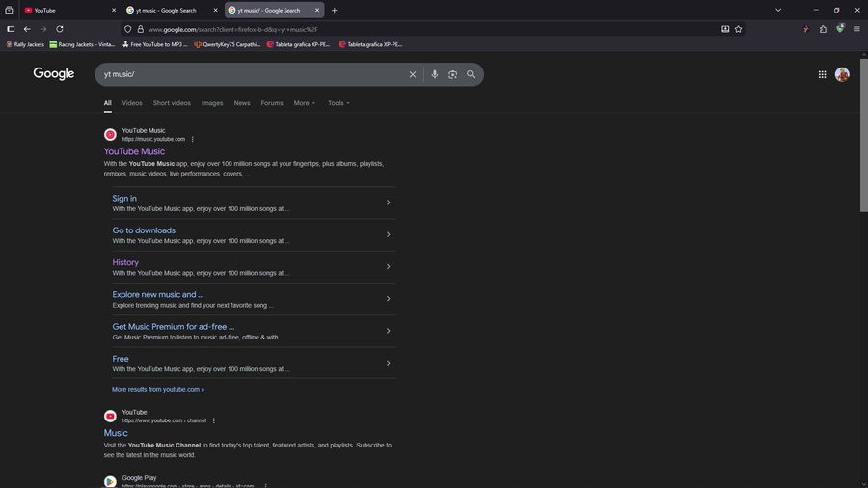
Task: Bookmark this page with the star icon
Action: (738, 29)
